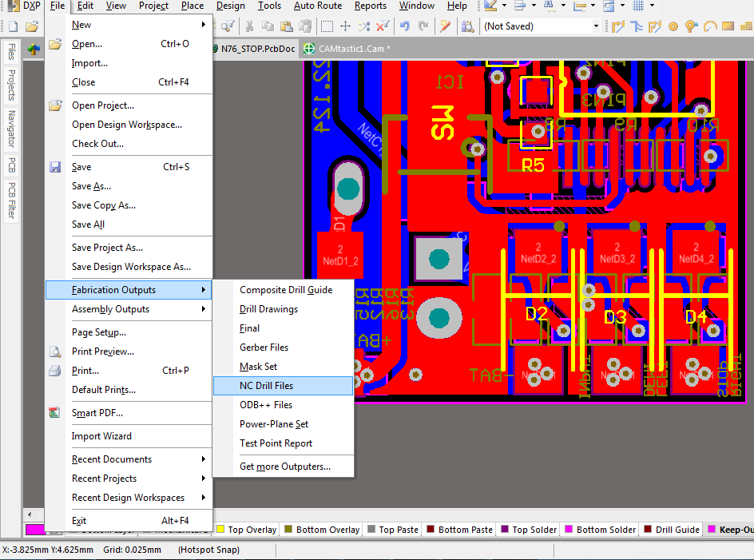The image size is (754, 560).
Task: Click Import Wizard menu entry
Action: [x=129, y=436]
